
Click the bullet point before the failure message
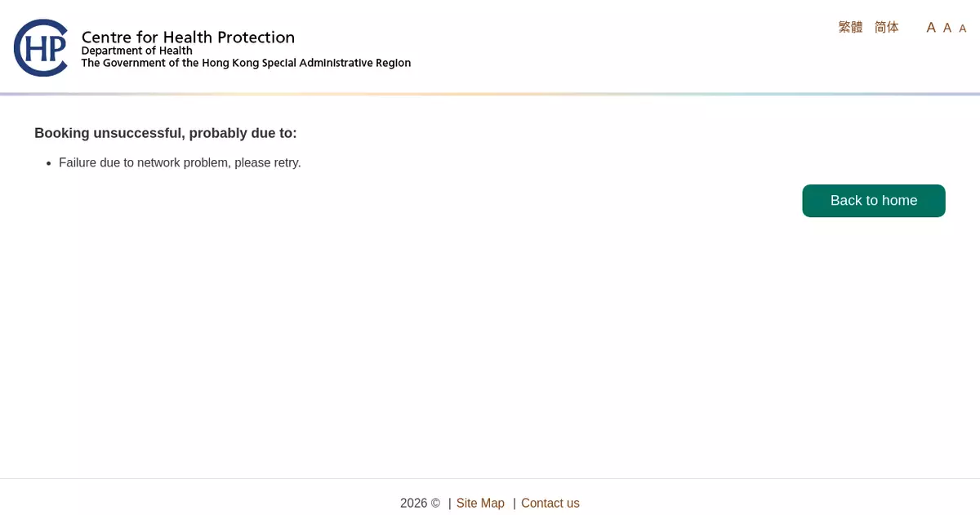[x=50, y=163]
